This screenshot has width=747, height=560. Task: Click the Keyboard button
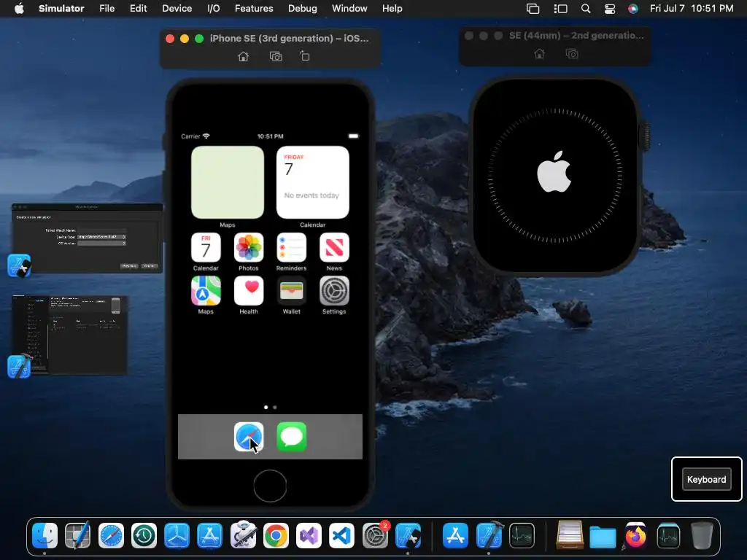706,480
